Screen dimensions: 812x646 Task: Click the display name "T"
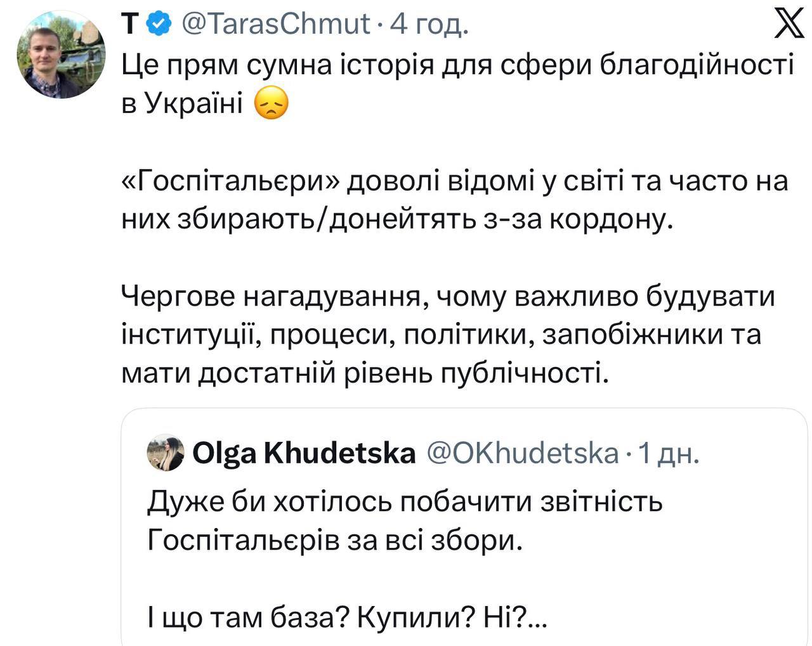coord(129,25)
